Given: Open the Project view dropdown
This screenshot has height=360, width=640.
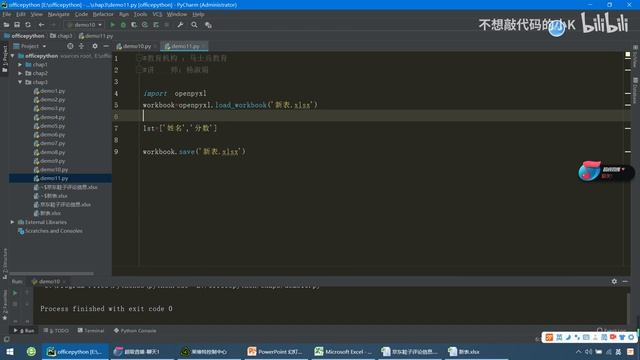Looking at the screenshot, I should (x=30, y=46).
